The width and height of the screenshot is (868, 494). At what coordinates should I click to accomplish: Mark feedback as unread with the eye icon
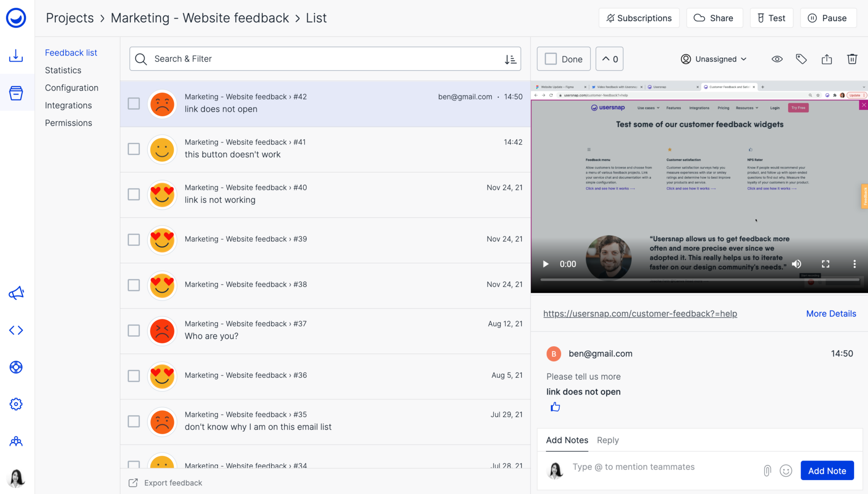click(x=777, y=59)
